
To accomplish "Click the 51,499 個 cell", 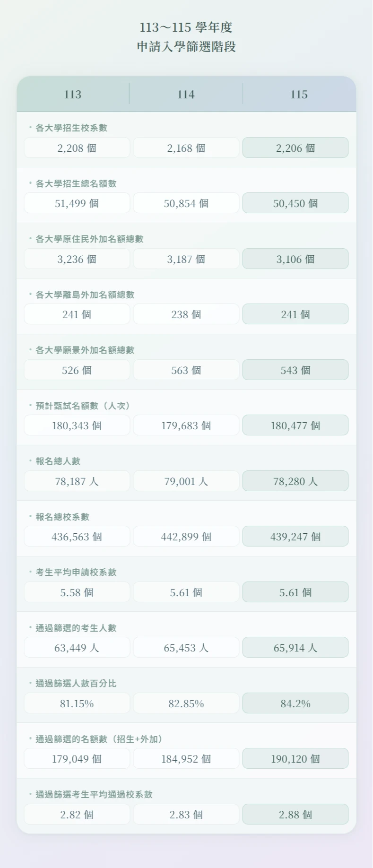I will coord(77,203).
